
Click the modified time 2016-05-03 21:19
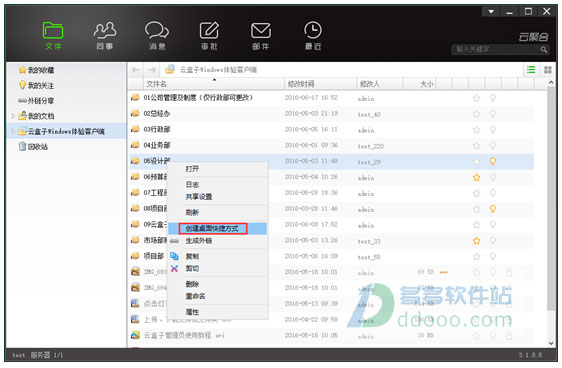pos(311,114)
